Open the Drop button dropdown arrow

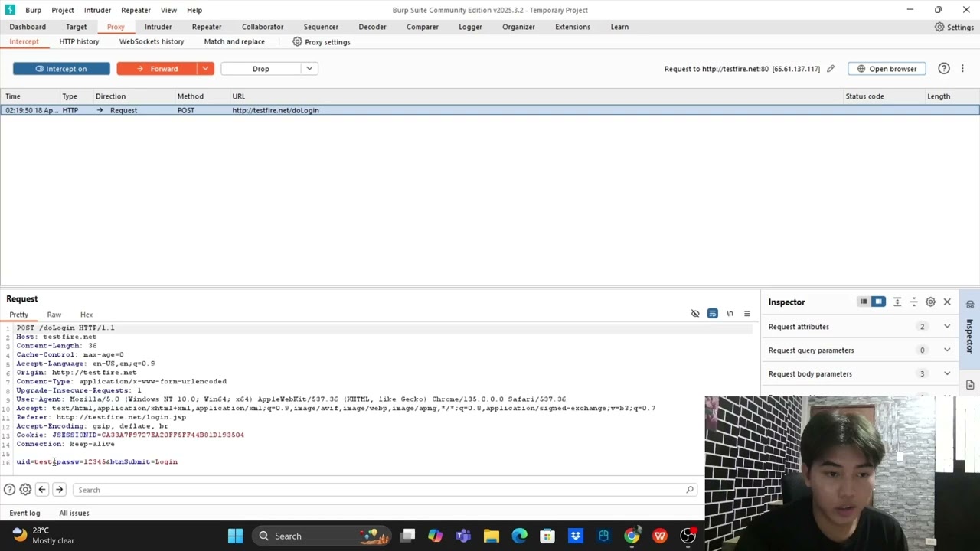click(309, 69)
